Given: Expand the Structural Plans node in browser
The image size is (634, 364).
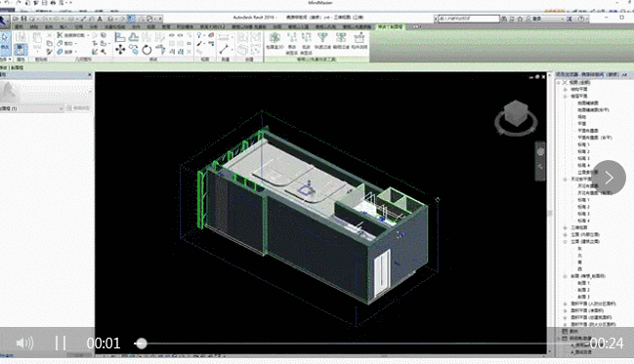Looking at the screenshot, I should (x=566, y=89).
